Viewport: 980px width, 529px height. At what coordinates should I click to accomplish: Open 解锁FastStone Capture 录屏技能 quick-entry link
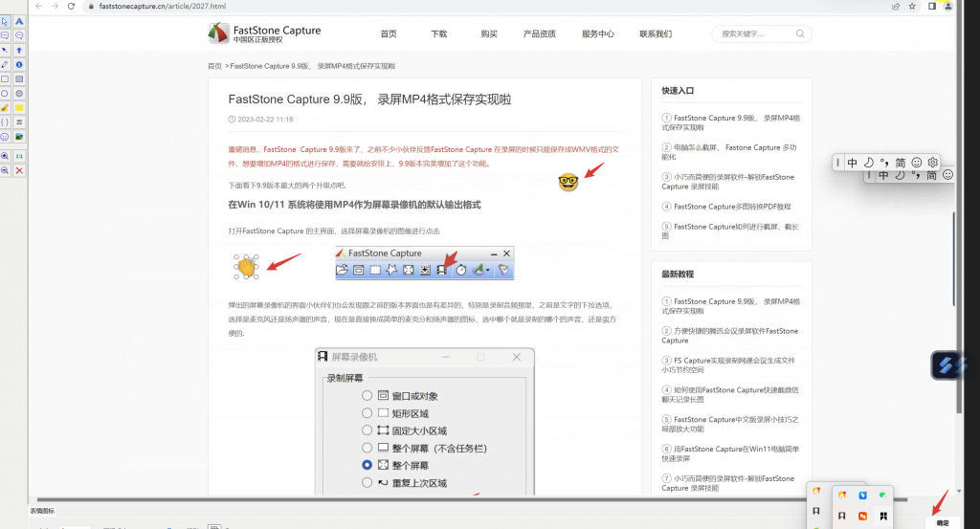click(x=728, y=182)
